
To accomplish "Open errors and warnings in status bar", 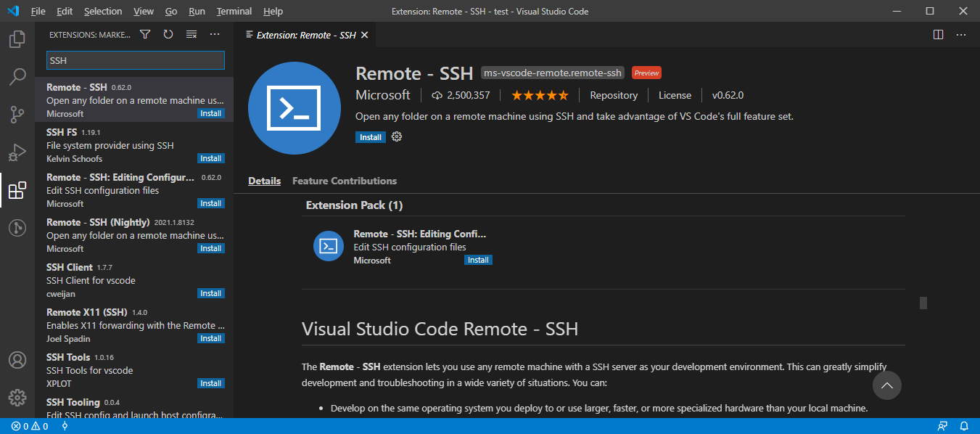I will 30,426.
